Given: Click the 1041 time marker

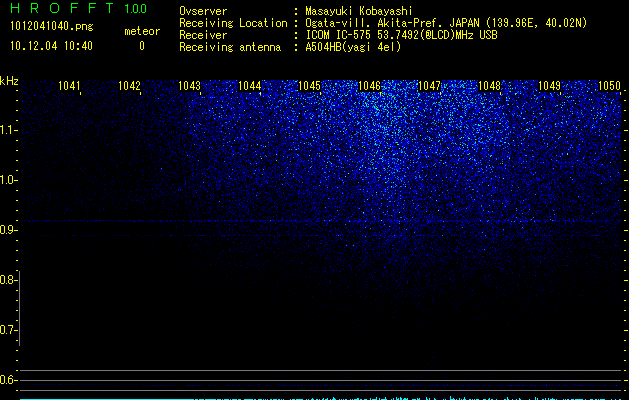Looking at the screenshot, I should [x=69, y=86].
